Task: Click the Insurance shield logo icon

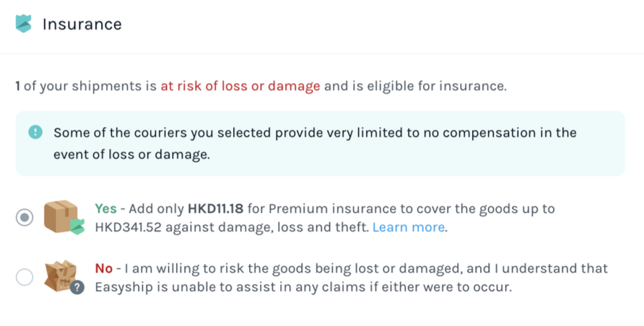Action: click(x=24, y=24)
